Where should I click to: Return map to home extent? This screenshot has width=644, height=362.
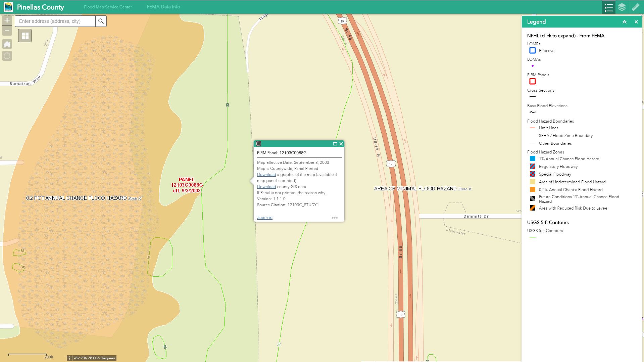coord(7,44)
